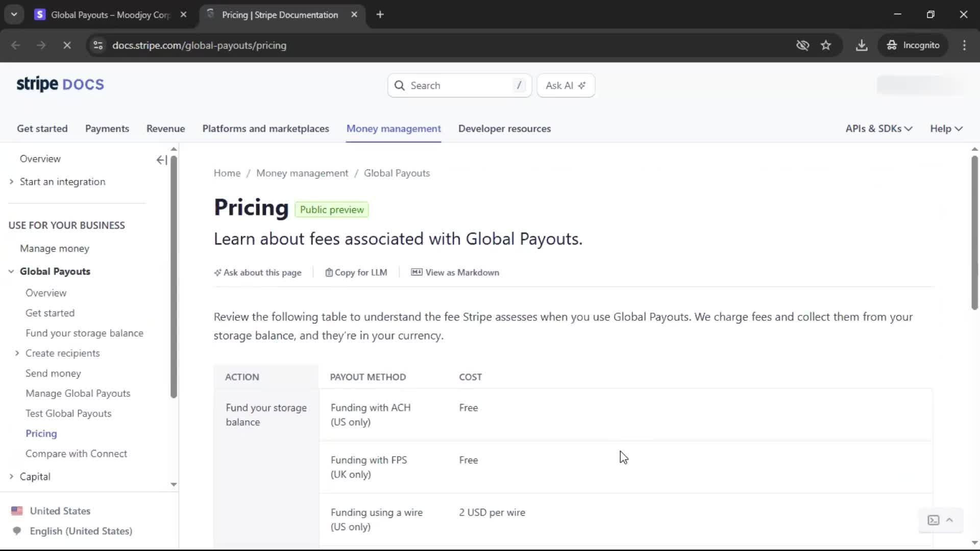The width and height of the screenshot is (980, 551).
Task: Click the Stripe Docs logo
Action: [x=60, y=84]
